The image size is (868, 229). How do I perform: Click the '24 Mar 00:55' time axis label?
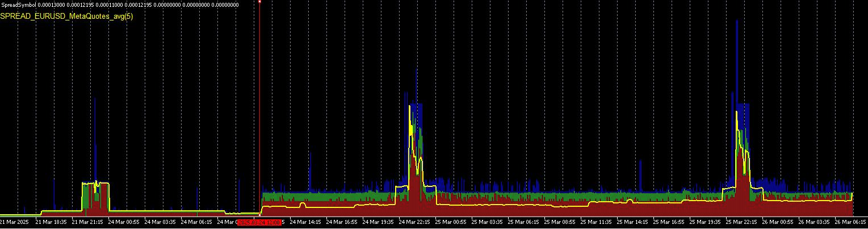point(124,222)
